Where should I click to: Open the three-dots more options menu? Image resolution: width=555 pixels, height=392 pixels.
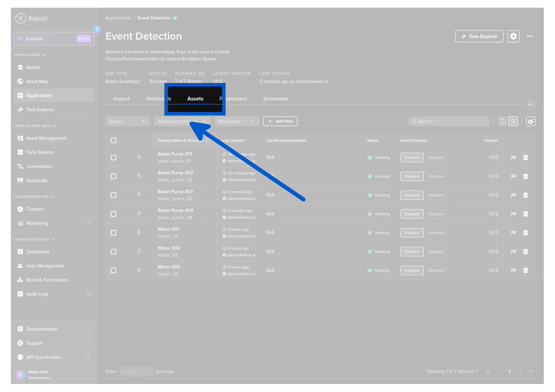pyautogui.click(x=529, y=36)
